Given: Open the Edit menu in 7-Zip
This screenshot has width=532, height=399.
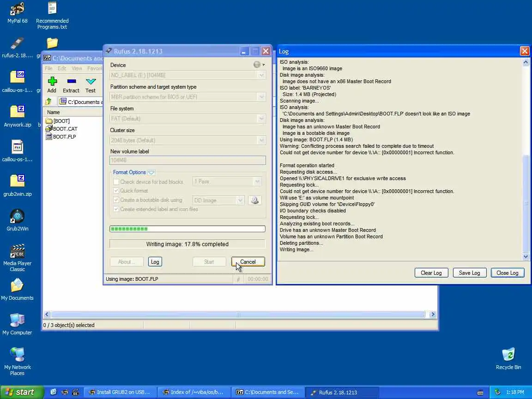Looking at the screenshot, I should coord(62,68).
